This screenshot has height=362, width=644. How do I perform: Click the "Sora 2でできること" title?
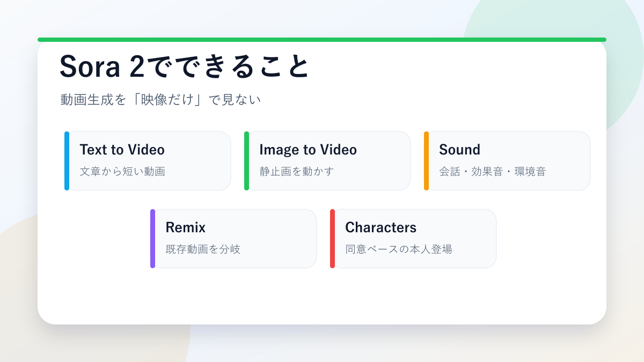point(185,67)
